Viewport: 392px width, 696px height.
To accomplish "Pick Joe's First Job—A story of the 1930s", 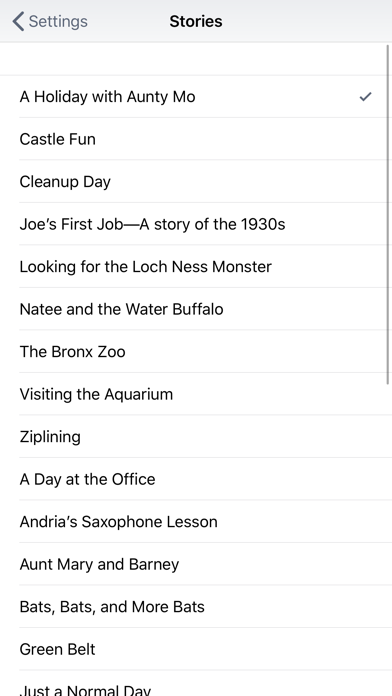I will pyautogui.click(x=196, y=224).
